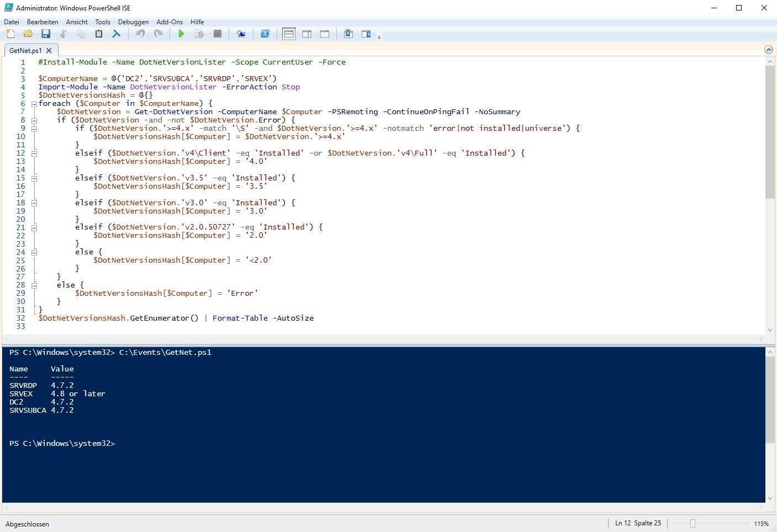Collapse the foreach block at line 6

pyautogui.click(x=34, y=104)
